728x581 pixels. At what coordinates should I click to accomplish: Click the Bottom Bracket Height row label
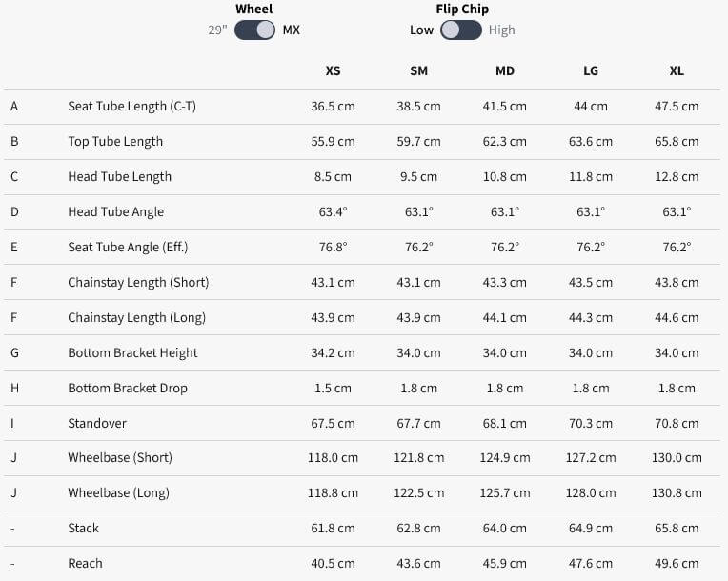[132, 353]
